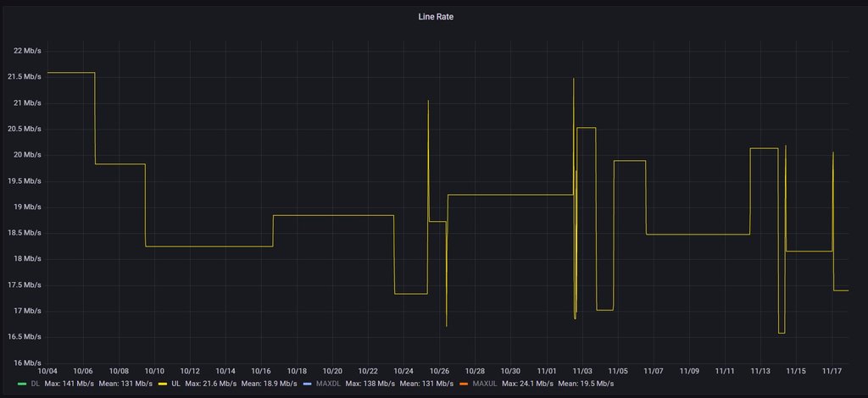Show the MAXDL series via legend label
The width and height of the screenshot is (868, 398).
coord(328,384)
